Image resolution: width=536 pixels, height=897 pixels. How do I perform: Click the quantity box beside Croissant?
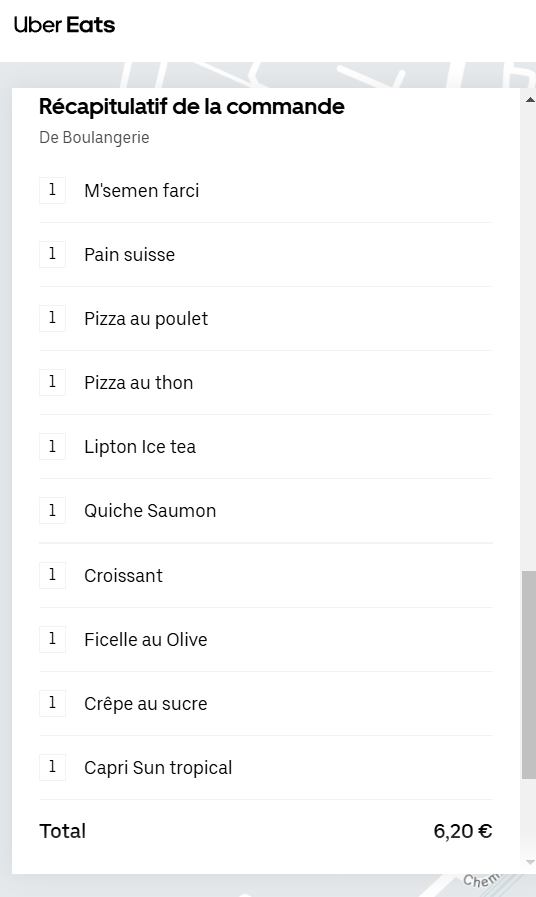coord(52,575)
